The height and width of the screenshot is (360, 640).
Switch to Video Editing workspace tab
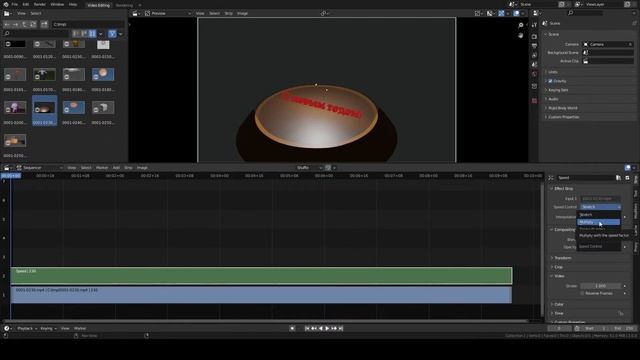pos(99,5)
